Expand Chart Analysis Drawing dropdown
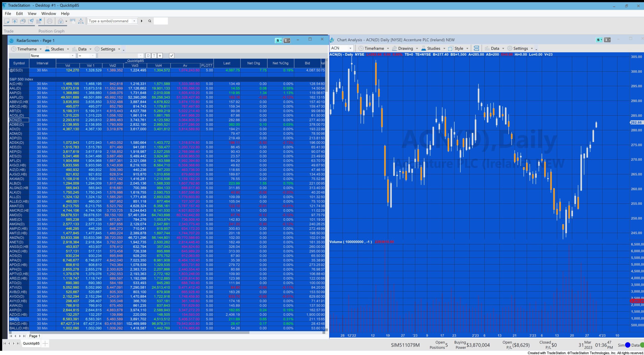The height and width of the screenshot is (355, 644). click(x=417, y=48)
